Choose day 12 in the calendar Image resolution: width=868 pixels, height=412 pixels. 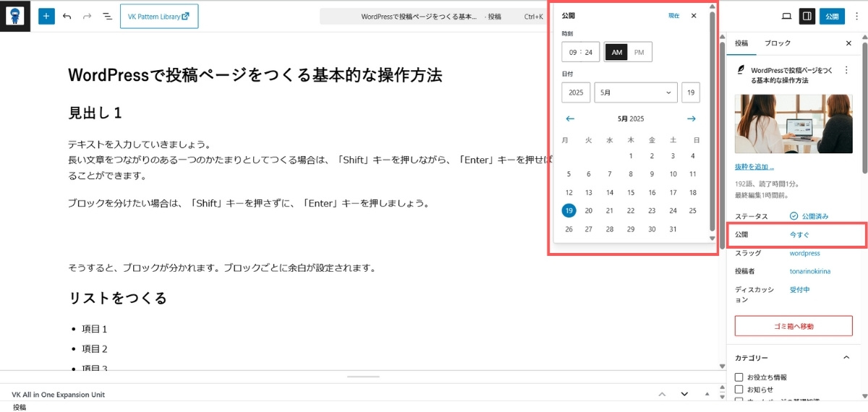tap(569, 192)
